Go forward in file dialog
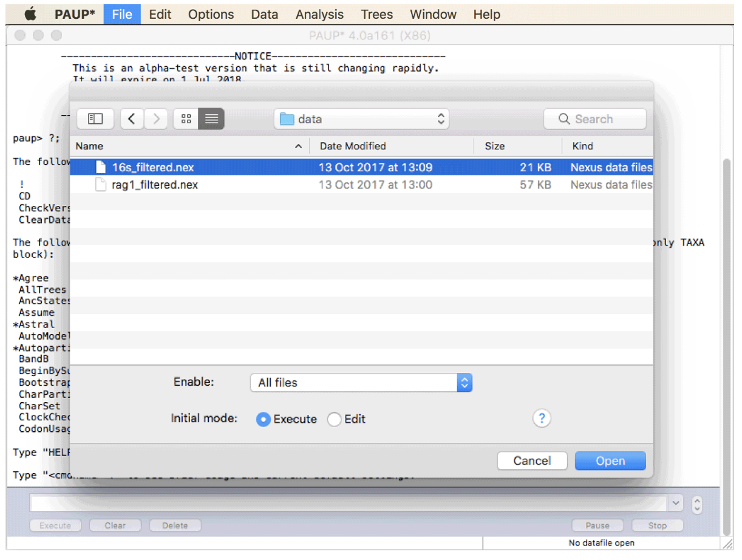This screenshot has height=560, width=742. [156, 119]
